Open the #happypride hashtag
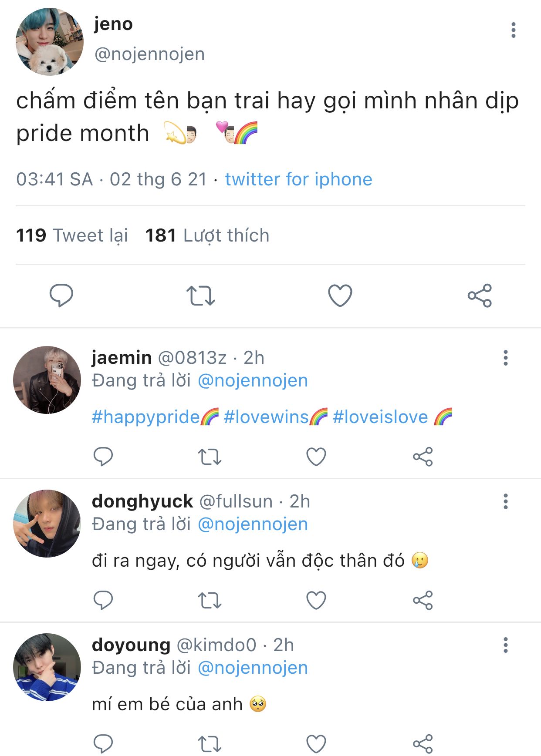The width and height of the screenshot is (541, 756). point(146,417)
